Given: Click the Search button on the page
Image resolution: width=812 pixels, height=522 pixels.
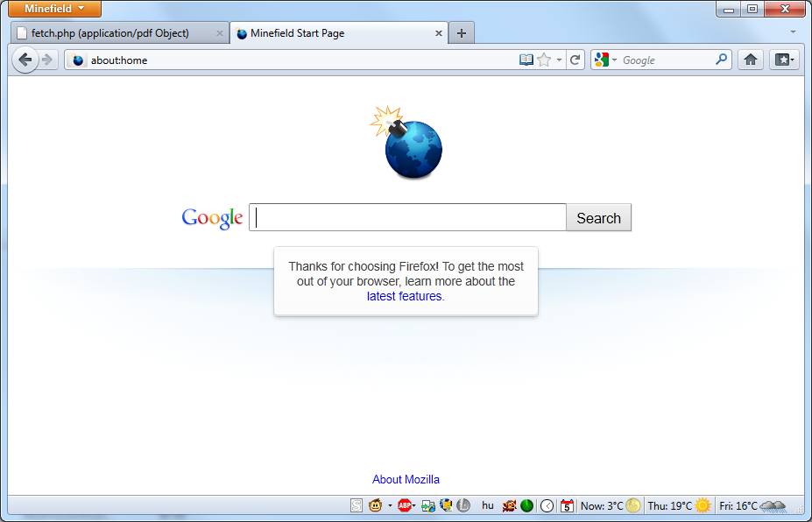Looking at the screenshot, I should coord(598,217).
